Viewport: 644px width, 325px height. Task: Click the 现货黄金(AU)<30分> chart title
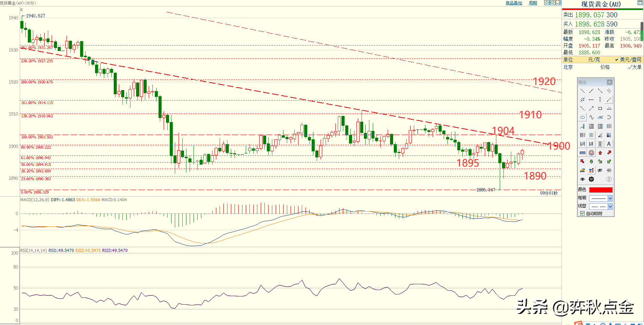(x=18, y=3)
